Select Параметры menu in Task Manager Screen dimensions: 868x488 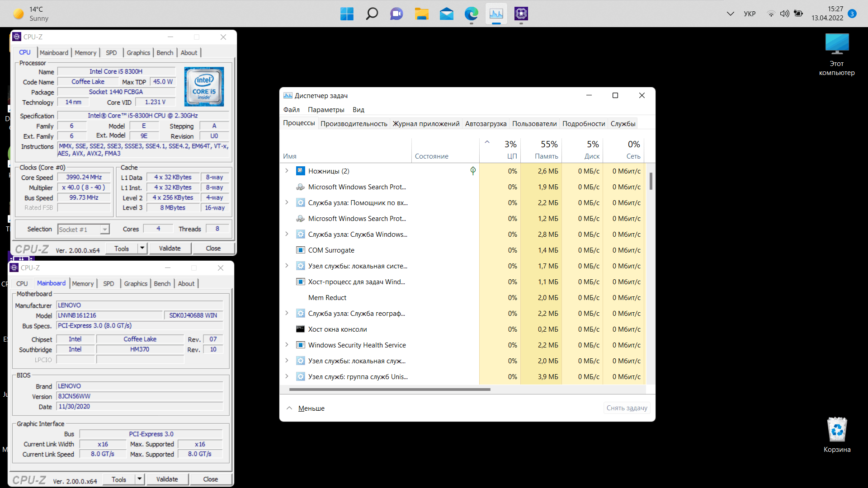(x=326, y=110)
